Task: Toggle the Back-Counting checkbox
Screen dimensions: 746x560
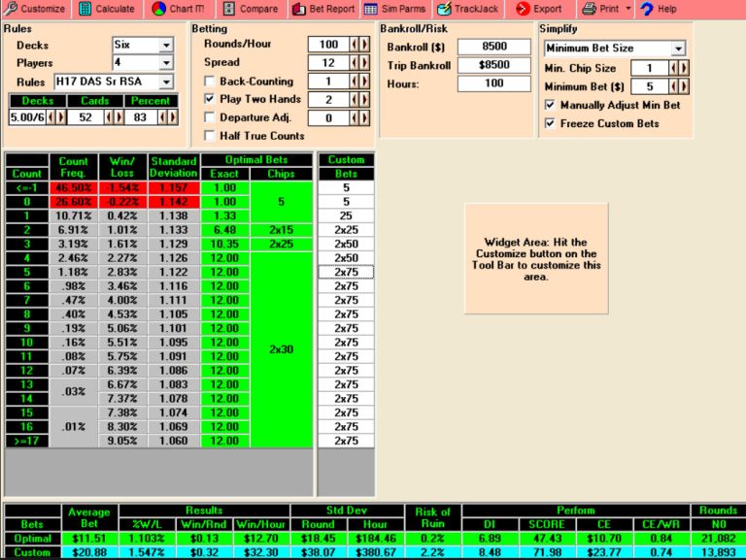Action: click(210, 82)
